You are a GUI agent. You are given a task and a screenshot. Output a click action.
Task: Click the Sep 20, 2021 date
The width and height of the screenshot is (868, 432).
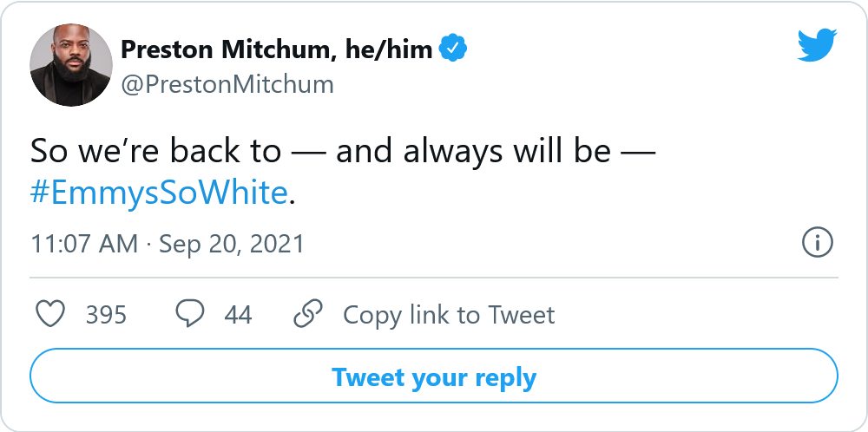click(x=232, y=244)
